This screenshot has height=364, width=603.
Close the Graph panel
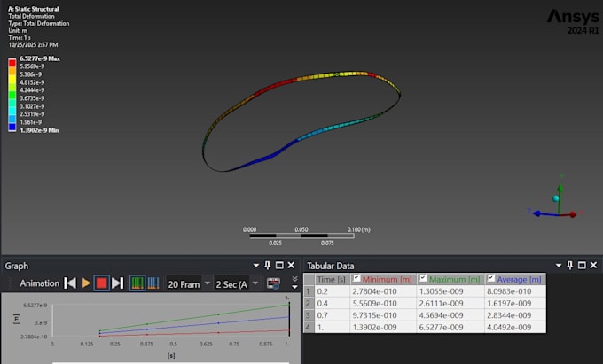tap(291, 266)
